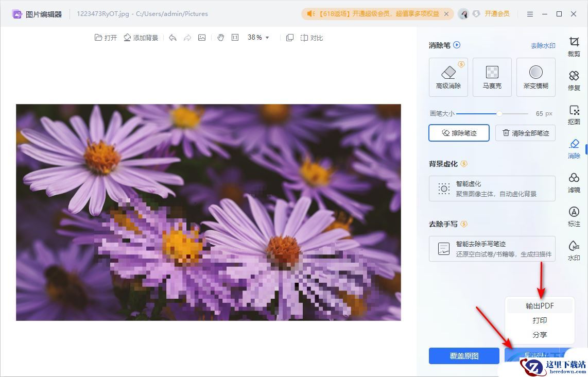Click the 覆盖原图 button
Image resolution: width=588 pixels, height=377 pixels.
(x=464, y=355)
